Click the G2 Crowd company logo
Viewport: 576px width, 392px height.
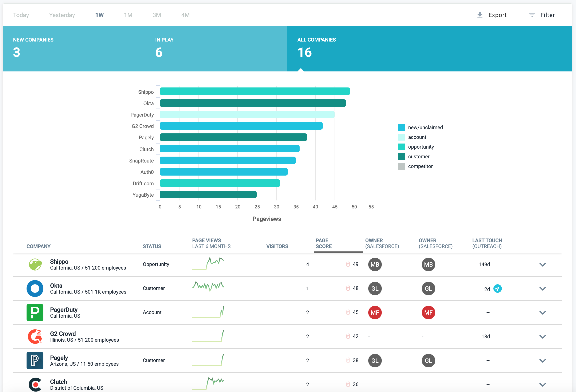tap(35, 336)
